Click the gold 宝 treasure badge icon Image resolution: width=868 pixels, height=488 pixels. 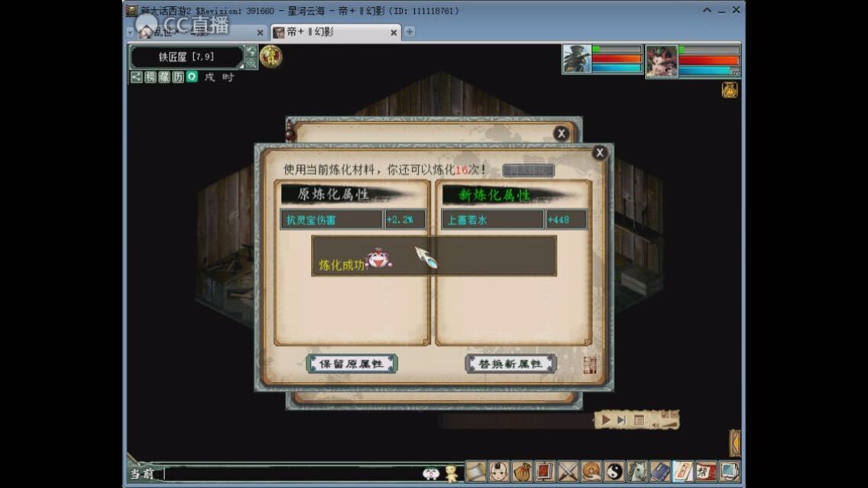point(270,57)
